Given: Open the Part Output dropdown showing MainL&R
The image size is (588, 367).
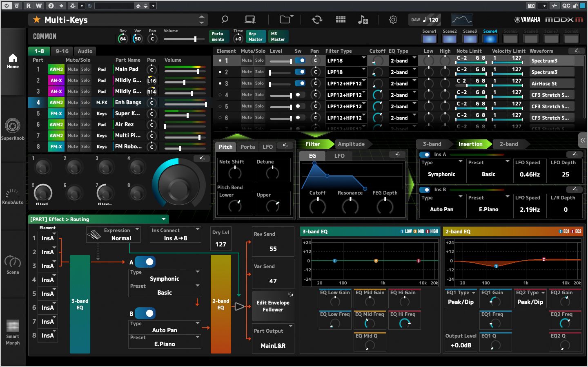Looking at the screenshot, I should (x=273, y=338).
